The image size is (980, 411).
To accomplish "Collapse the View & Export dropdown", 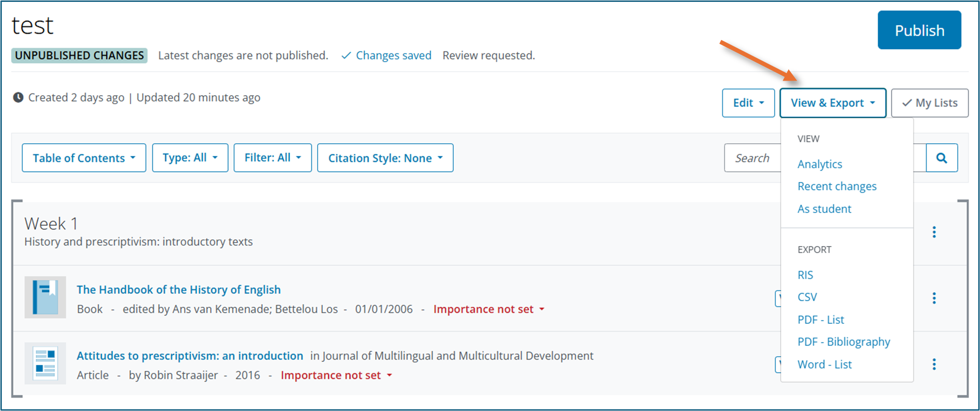I will click(x=833, y=103).
